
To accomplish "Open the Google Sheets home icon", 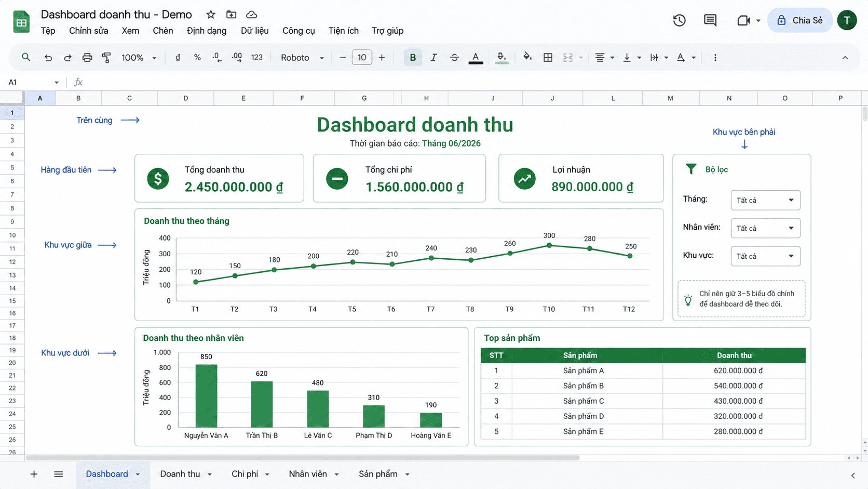I will coord(21,22).
